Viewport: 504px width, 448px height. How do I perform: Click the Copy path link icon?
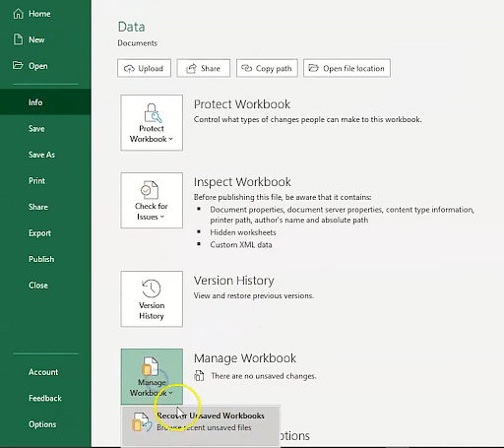pos(246,68)
